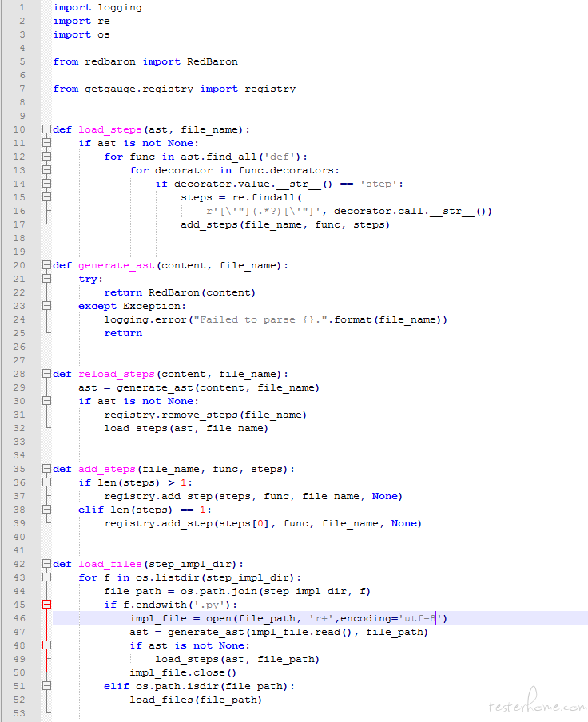This screenshot has height=722, width=588.
Task: Collapse the for func loop fold on line 12
Action: pyautogui.click(x=46, y=157)
